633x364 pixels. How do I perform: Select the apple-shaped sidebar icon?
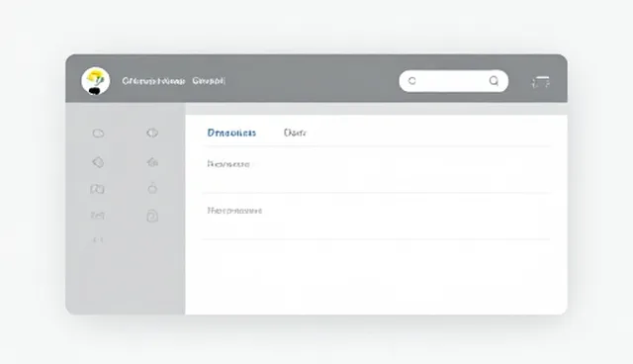tap(152, 188)
